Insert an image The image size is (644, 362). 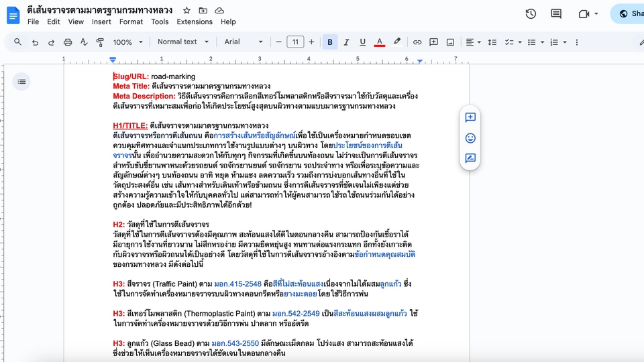[450, 42]
